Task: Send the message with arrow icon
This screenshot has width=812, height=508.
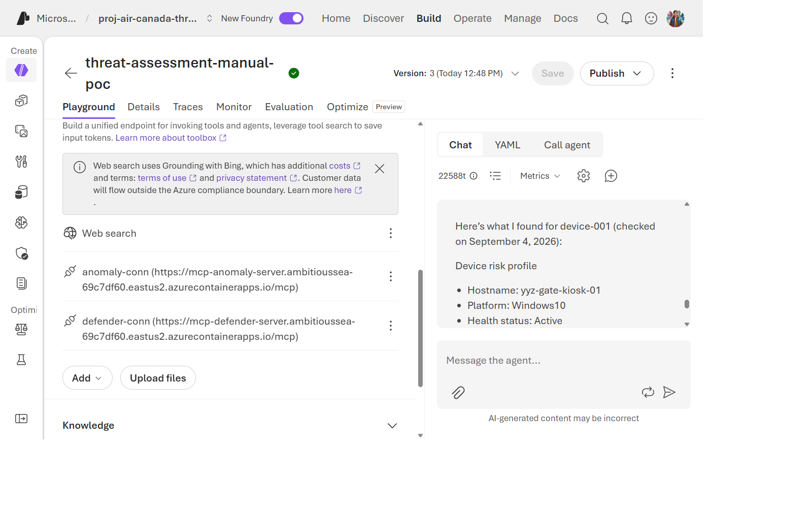Action: pyautogui.click(x=669, y=392)
